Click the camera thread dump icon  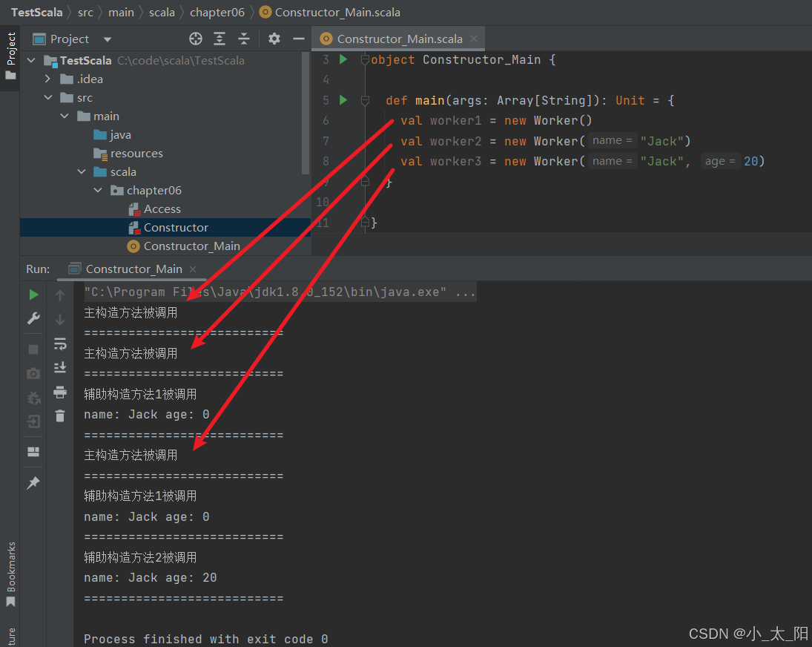[x=33, y=373]
